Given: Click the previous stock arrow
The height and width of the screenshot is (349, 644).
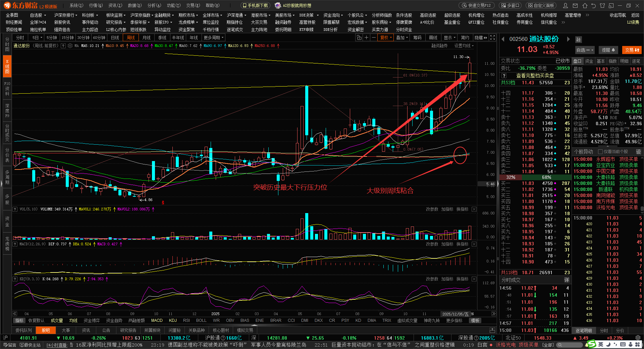Looking at the screenshot, I should click(x=503, y=39).
